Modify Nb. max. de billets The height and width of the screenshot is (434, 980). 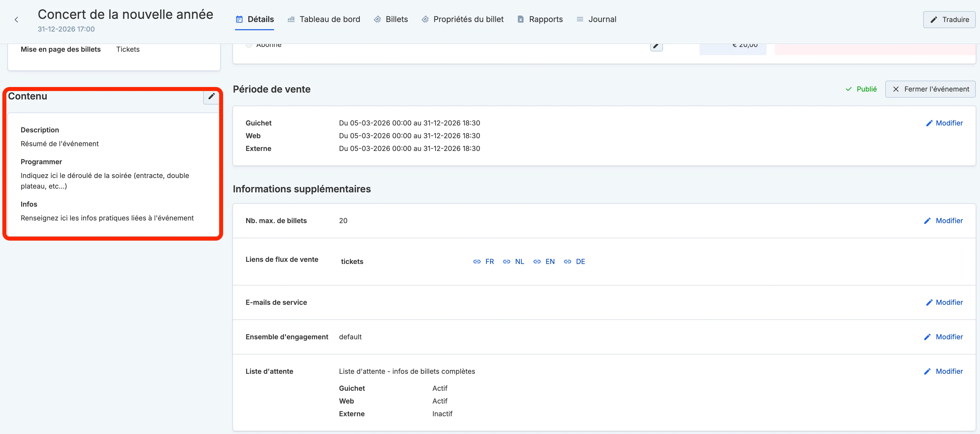point(943,221)
